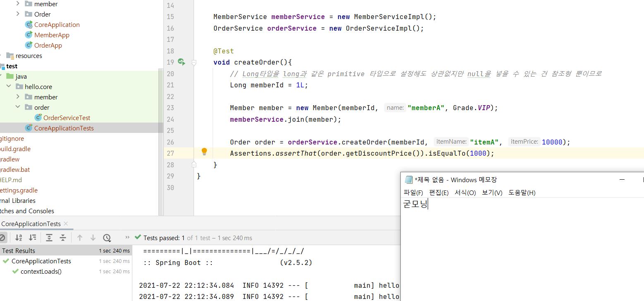Viewport: 644px width, 301px height.
Task: Open test history clock icon
Action: coord(107,238)
